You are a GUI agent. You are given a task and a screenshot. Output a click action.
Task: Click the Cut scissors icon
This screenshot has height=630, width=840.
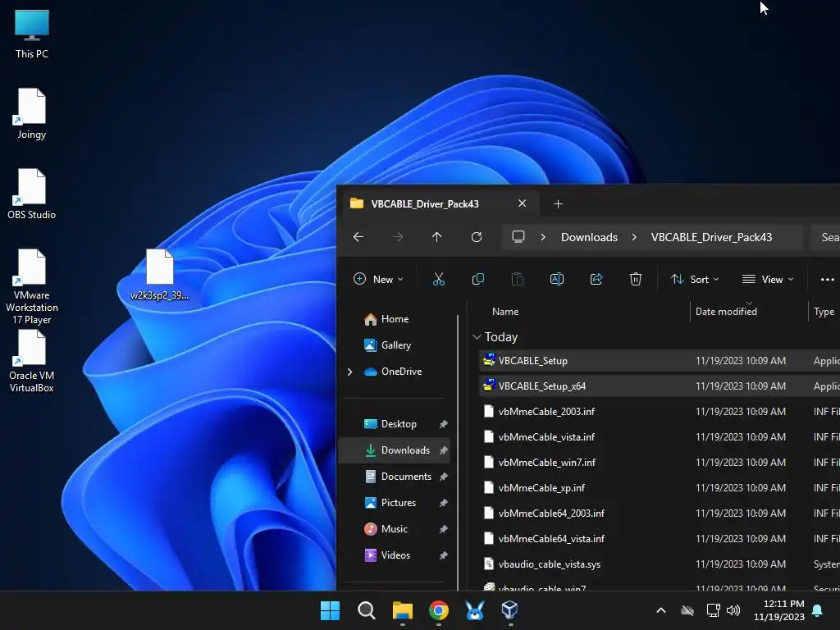[439, 279]
